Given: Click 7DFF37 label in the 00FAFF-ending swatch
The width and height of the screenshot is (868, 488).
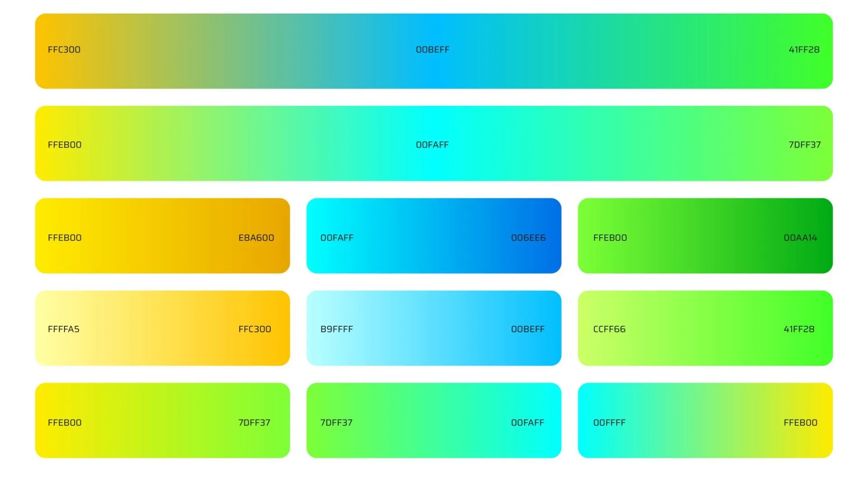Looking at the screenshot, I should point(336,423).
